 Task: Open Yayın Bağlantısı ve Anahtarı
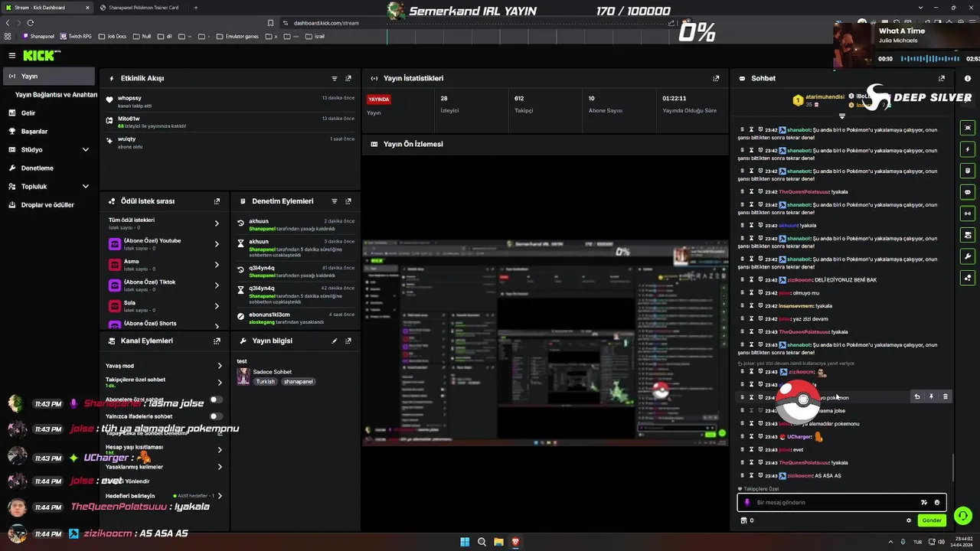coord(56,94)
